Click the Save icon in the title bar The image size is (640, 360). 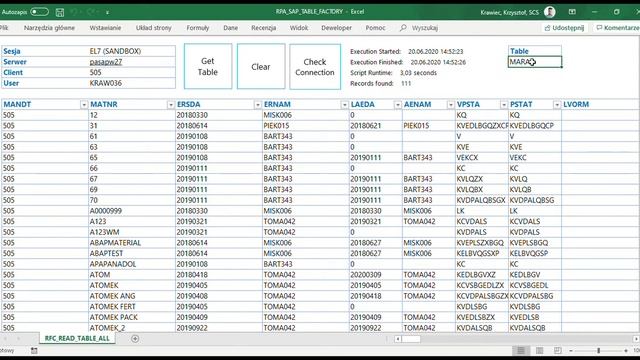(x=60, y=12)
